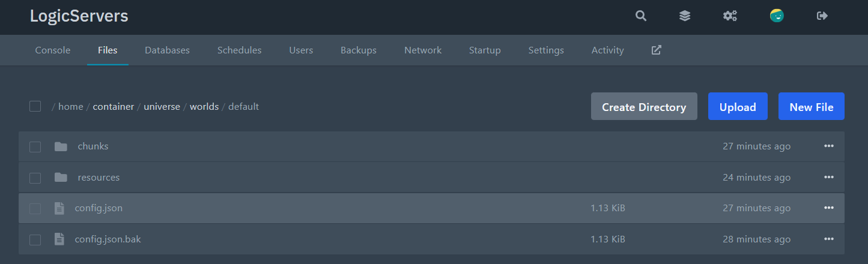Screen dimensions: 868x264
Task: Toggle the select-all files checkbox
Action: click(x=35, y=106)
